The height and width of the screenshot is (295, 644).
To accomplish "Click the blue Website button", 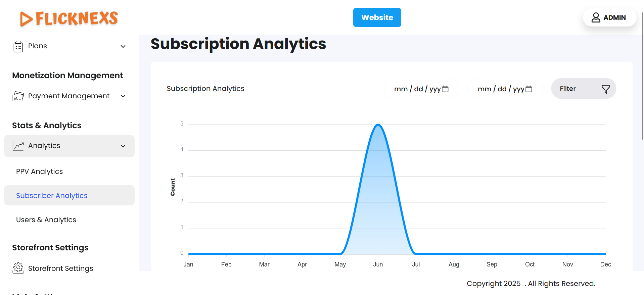I will (x=377, y=17).
